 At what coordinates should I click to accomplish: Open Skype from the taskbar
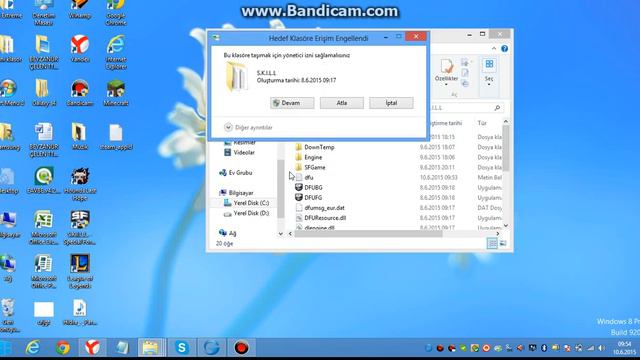tap(182, 348)
